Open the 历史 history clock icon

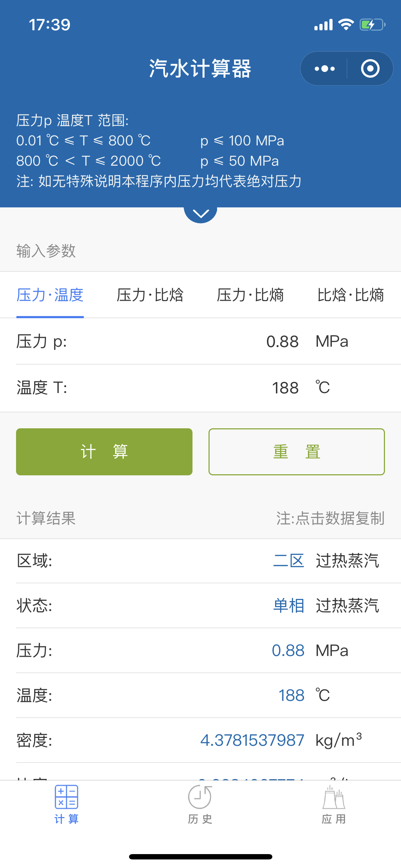200,797
